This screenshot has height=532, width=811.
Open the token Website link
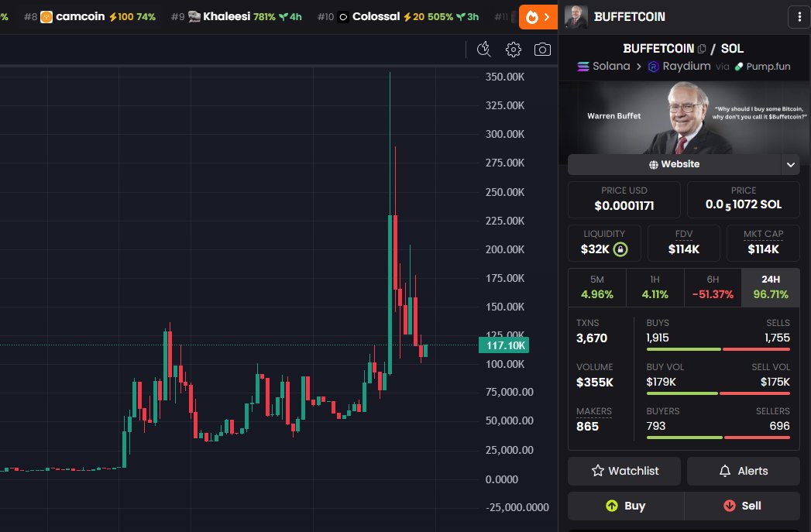tap(674, 164)
